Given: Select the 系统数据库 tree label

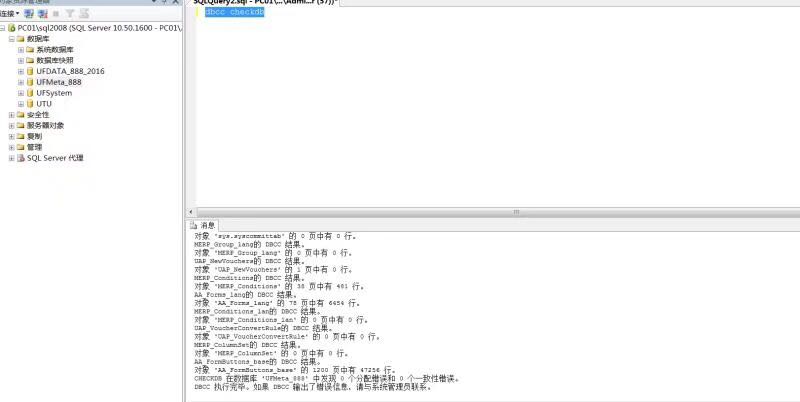Looking at the screenshot, I should [x=55, y=49].
